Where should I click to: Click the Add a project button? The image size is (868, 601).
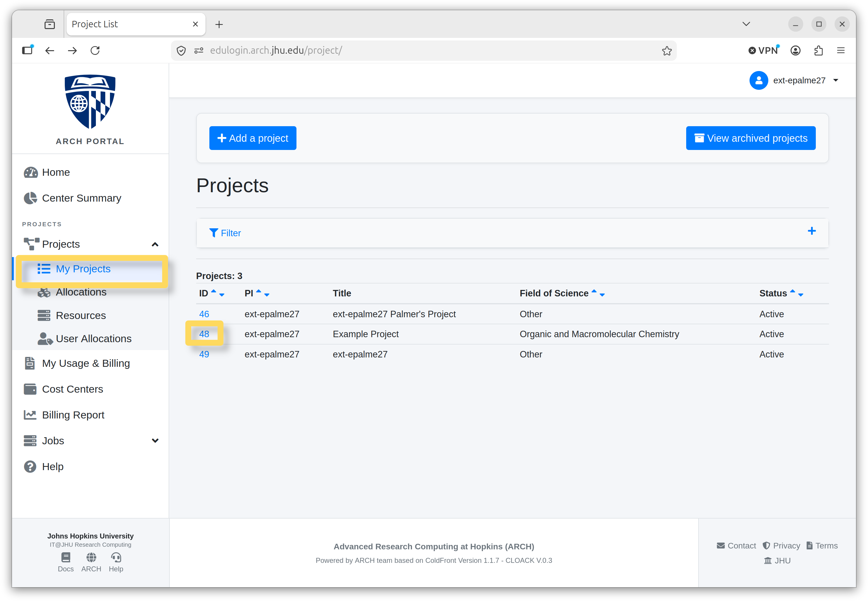pyautogui.click(x=252, y=138)
